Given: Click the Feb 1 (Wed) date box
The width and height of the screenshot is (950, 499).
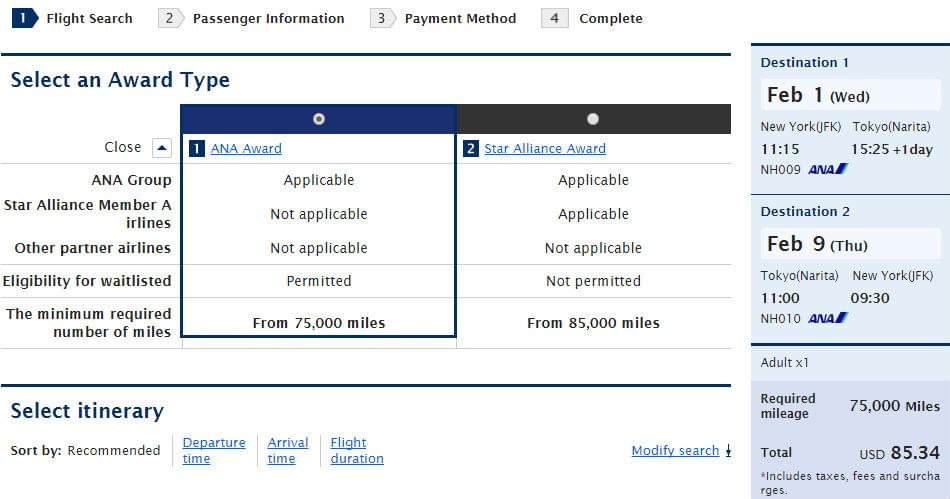Looking at the screenshot, I should click(x=850, y=96).
